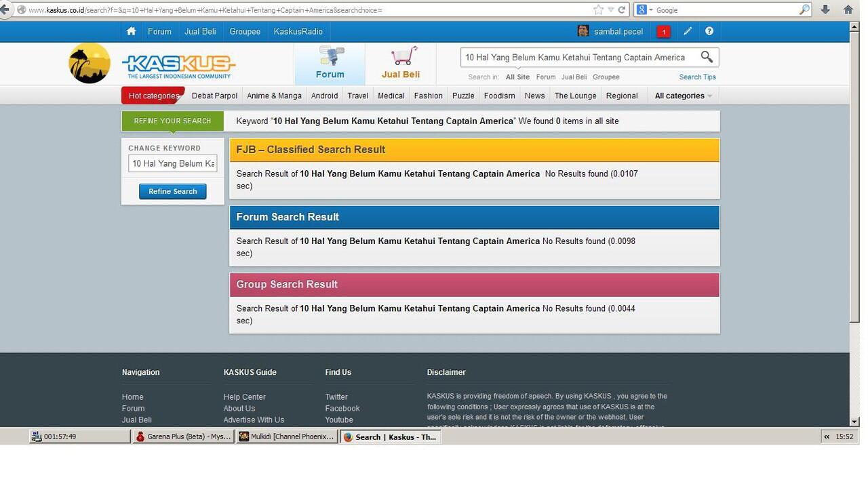
Task: Click FJB Classified Search Result header
Action: click(x=475, y=150)
